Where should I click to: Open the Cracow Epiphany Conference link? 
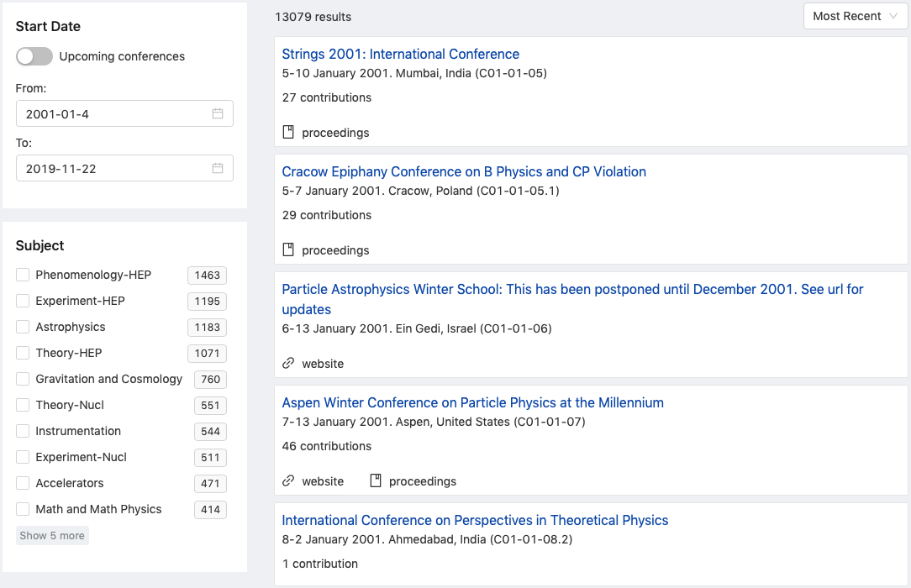[x=464, y=171]
